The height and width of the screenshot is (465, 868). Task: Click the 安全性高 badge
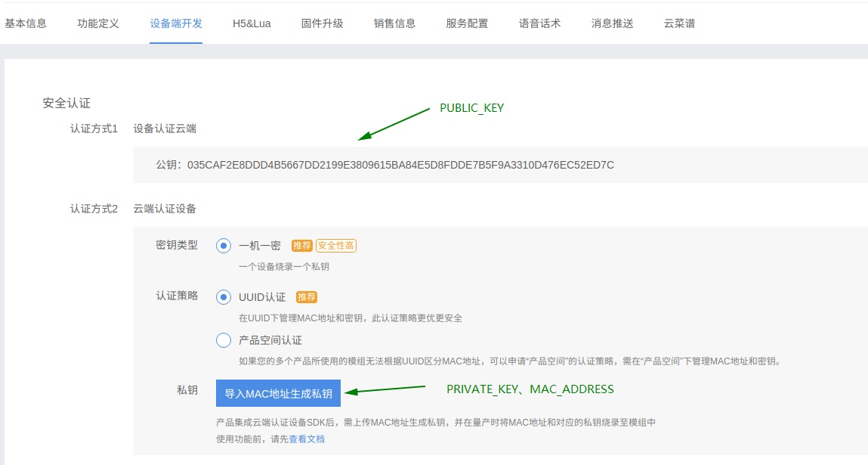[336, 246]
